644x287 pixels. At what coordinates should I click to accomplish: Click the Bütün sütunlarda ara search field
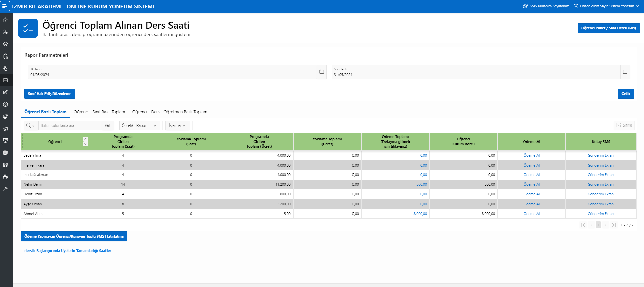click(x=70, y=125)
